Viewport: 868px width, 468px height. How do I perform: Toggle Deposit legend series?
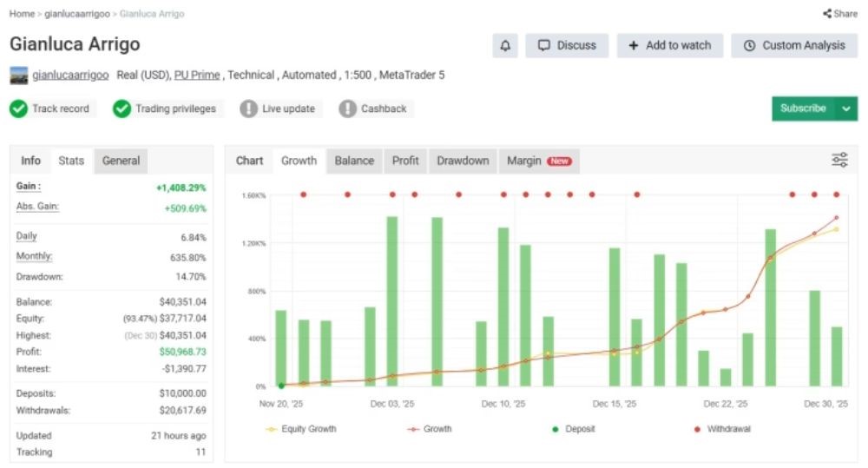[x=574, y=429]
